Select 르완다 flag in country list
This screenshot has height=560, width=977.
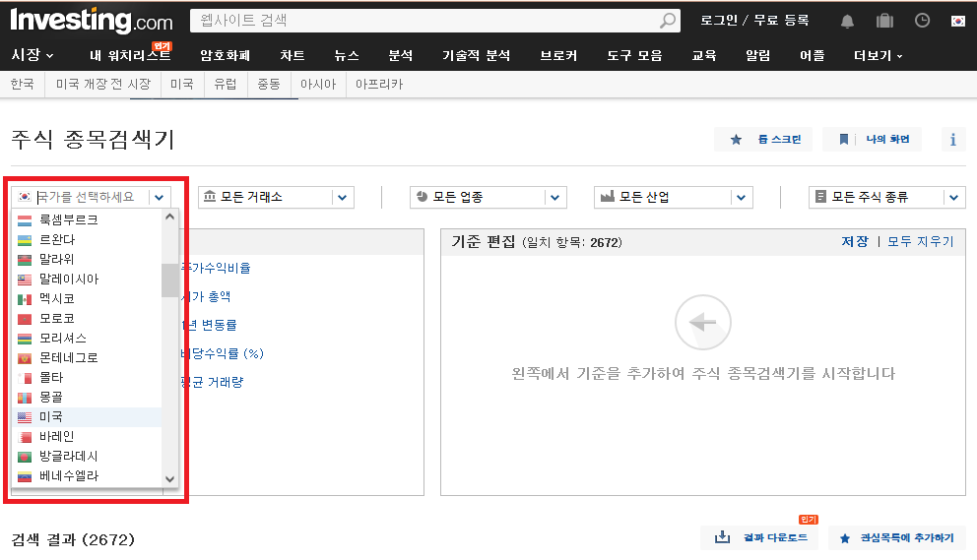25,240
